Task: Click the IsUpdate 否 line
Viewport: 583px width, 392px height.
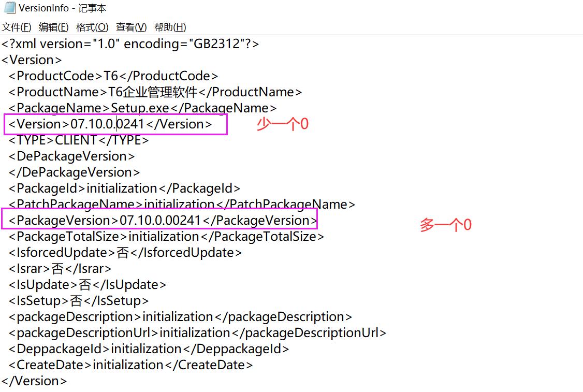Action: click(x=88, y=284)
